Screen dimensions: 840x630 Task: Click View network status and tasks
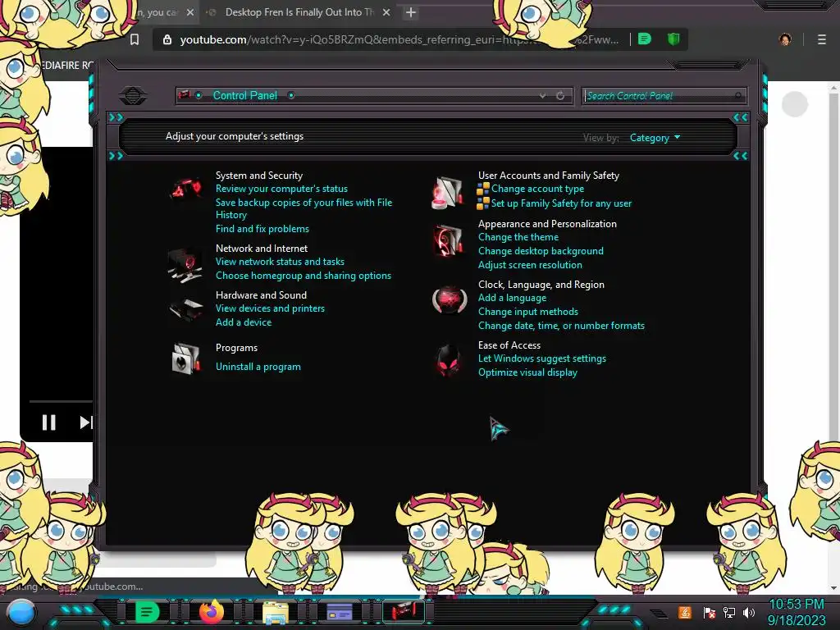point(281,262)
